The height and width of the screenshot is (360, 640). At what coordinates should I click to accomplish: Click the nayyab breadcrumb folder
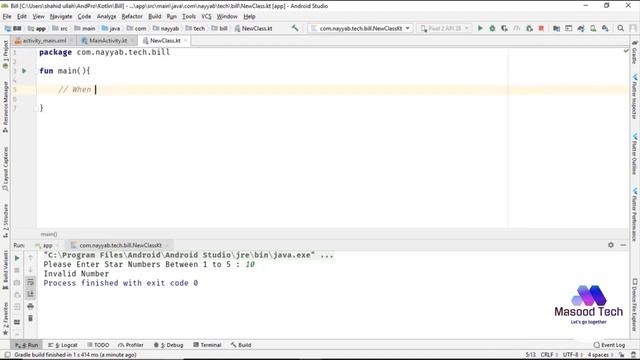click(x=166, y=28)
